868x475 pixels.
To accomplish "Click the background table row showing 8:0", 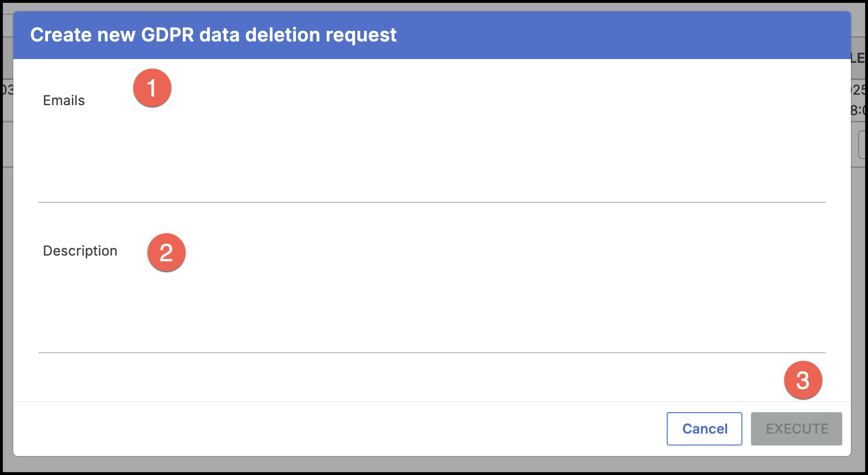I will coord(860,109).
